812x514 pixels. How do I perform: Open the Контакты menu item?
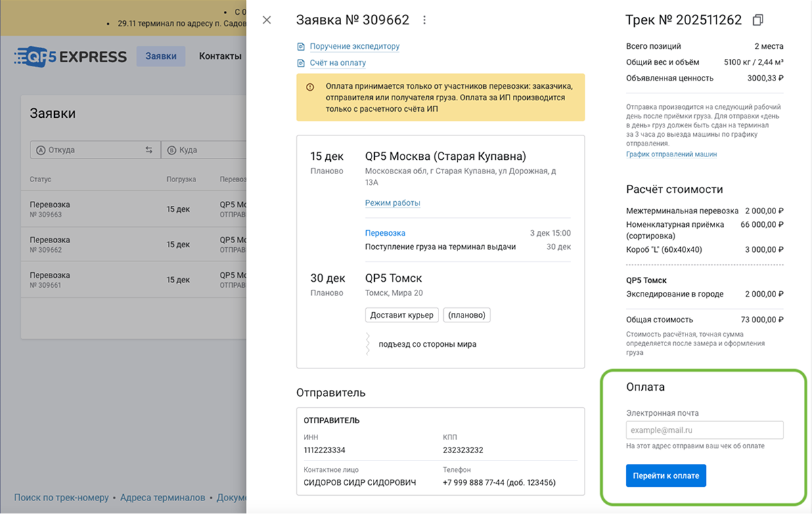point(220,56)
